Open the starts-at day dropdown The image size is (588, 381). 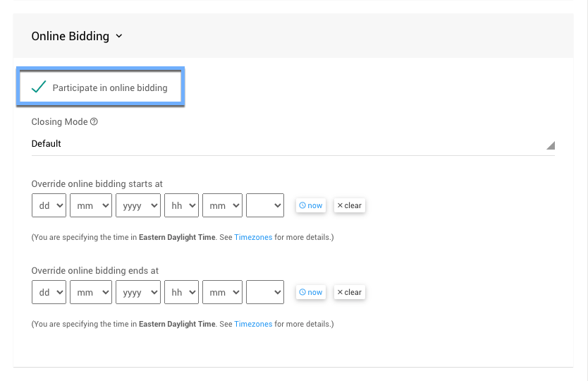(x=49, y=205)
